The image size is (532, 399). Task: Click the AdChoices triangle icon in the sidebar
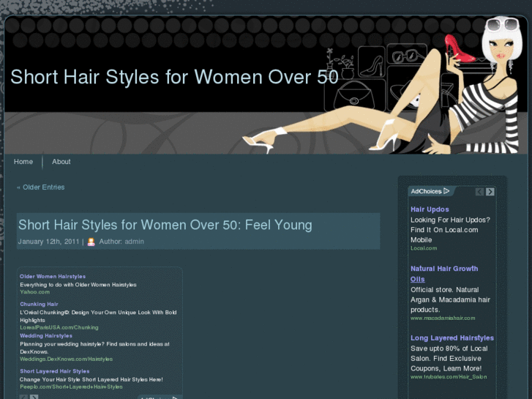[446, 191]
